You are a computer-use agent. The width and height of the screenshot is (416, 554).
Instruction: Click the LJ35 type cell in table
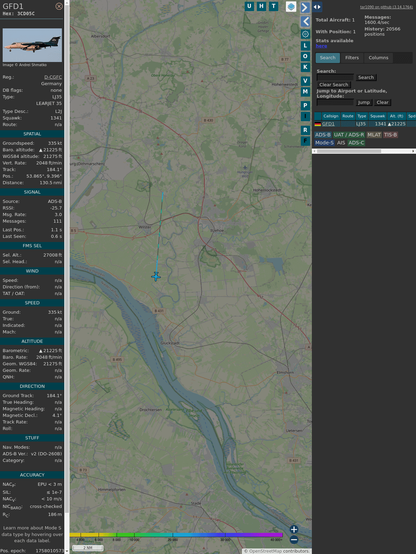[361, 124]
